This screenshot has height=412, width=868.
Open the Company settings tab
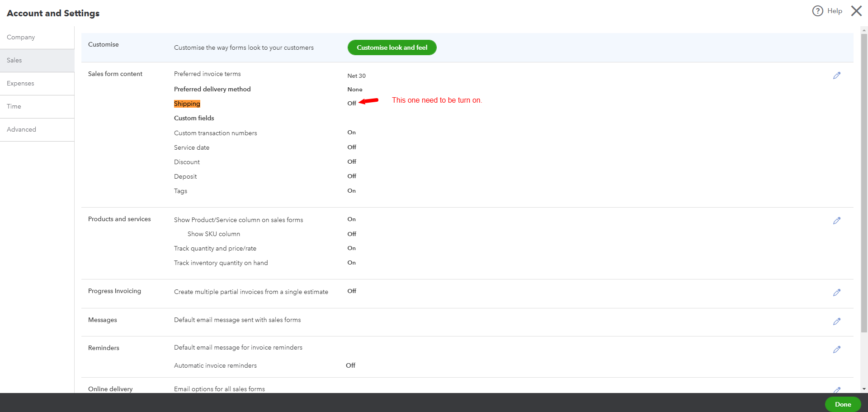[x=21, y=37]
